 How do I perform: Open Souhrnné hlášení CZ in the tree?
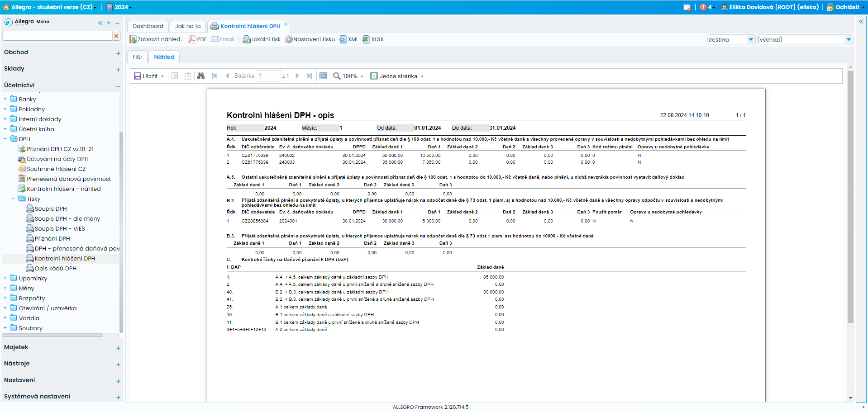coord(56,169)
